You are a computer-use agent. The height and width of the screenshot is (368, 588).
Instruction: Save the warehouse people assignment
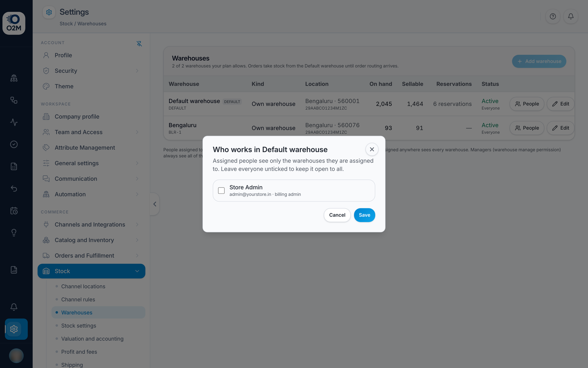click(364, 215)
